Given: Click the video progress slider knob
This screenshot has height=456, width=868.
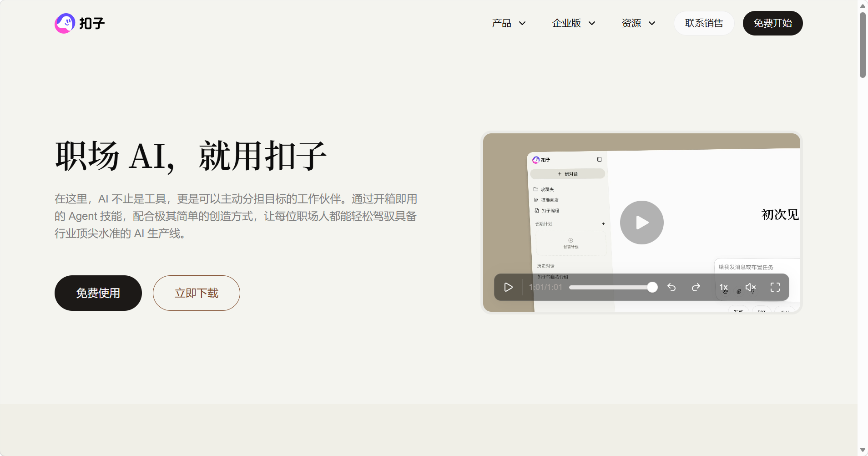Looking at the screenshot, I should [652, 287].
